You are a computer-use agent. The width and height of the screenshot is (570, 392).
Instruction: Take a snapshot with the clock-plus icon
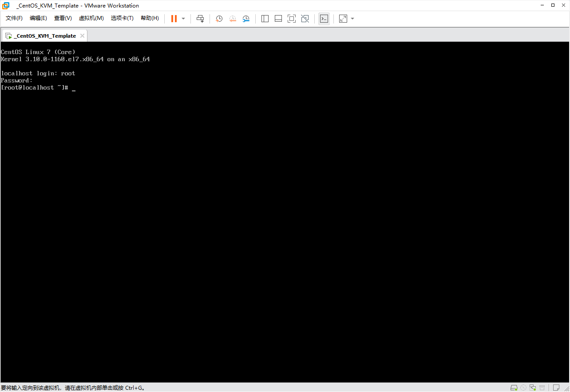click(219, 19)
